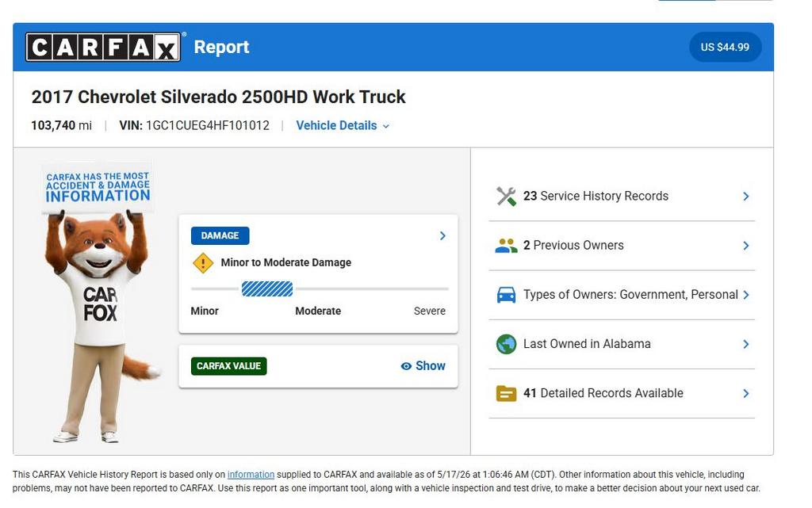Open the Damage card chevron
Viewport: 812px width, 508px height.
(442, 236)
